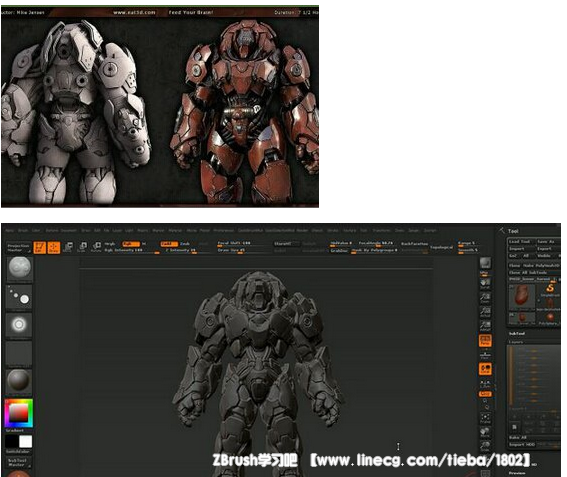Open the Material menu

point(175,230)
